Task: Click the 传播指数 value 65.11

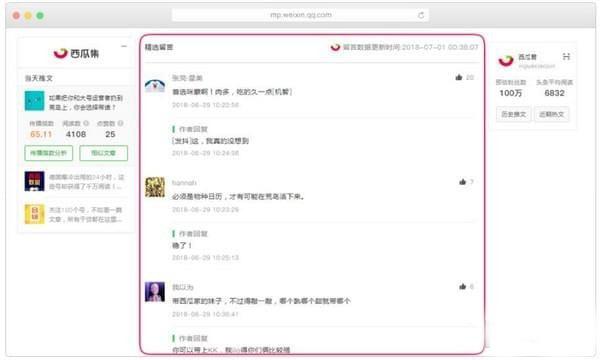Action: pos(41,134)
